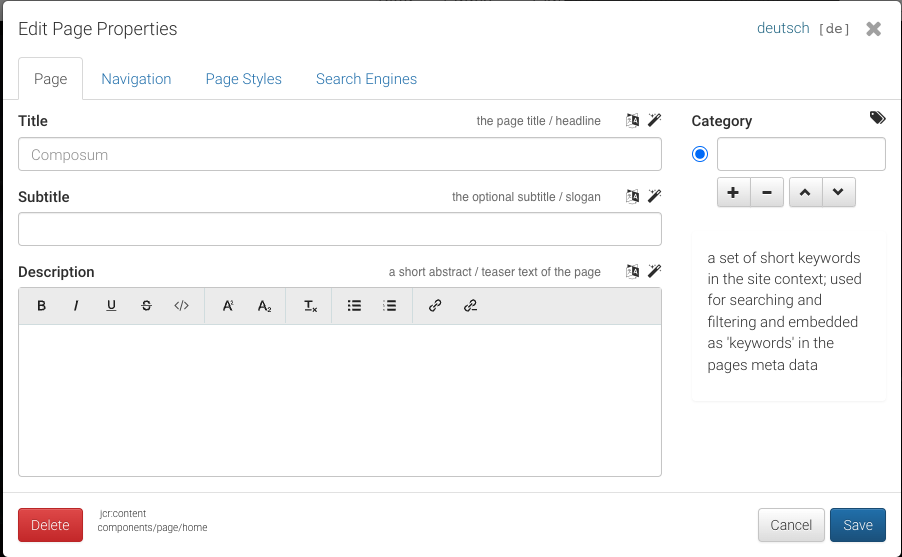Click the 'Subtitle' field label
Image resolution: width=902 pixels, height=557 pixels.
[44, 197]
